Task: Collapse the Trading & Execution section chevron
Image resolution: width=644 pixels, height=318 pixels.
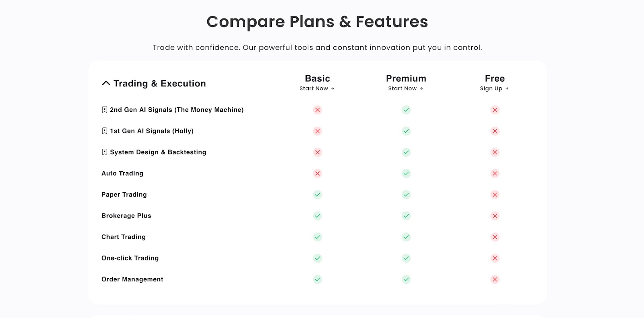Action: 106,83
